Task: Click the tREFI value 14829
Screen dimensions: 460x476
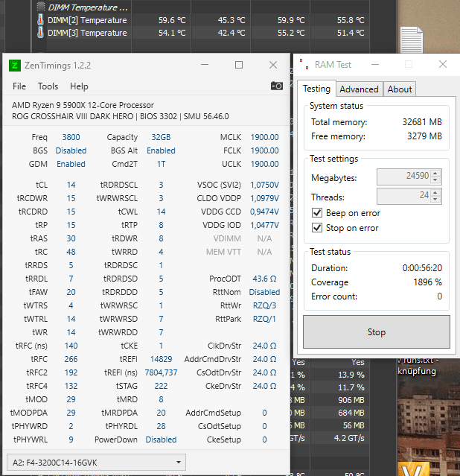Action: click(161, 359)
